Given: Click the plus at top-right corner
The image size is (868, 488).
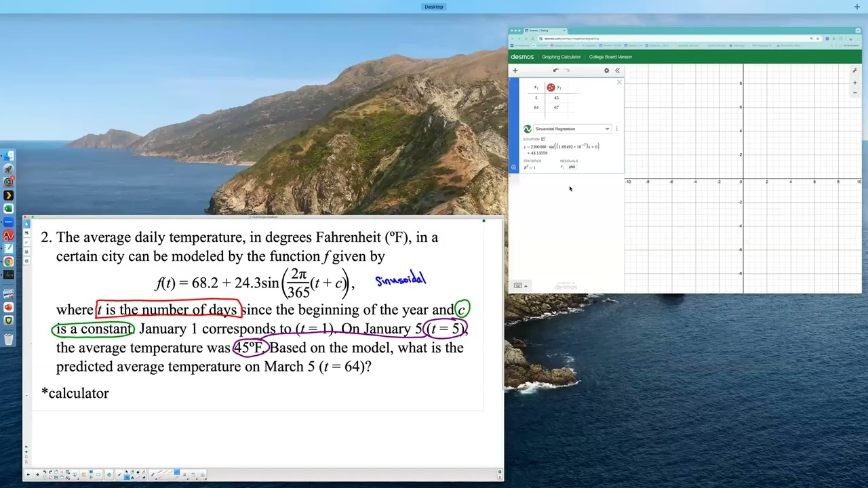Looking at the screenshot, I should click(856, 7).
